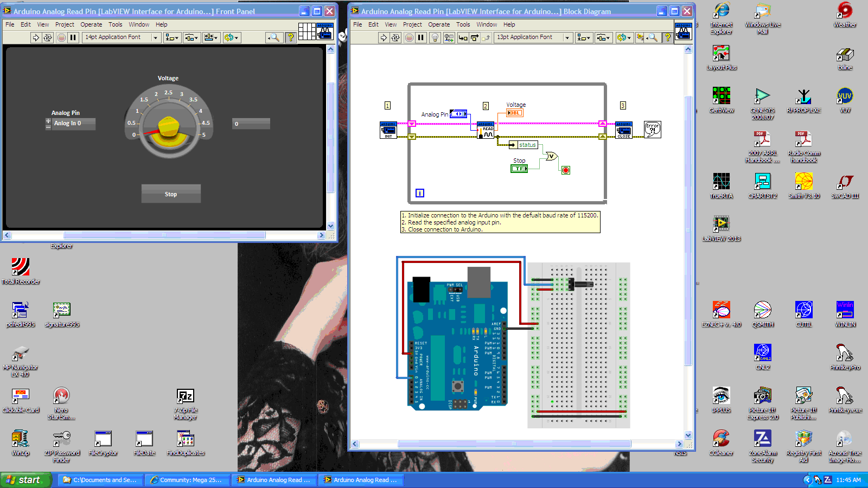The height and width of the screenshot is (488, 868).
Task: Click the Voltage numeric indicator showing 0
Action: click(x=251, y=124)
